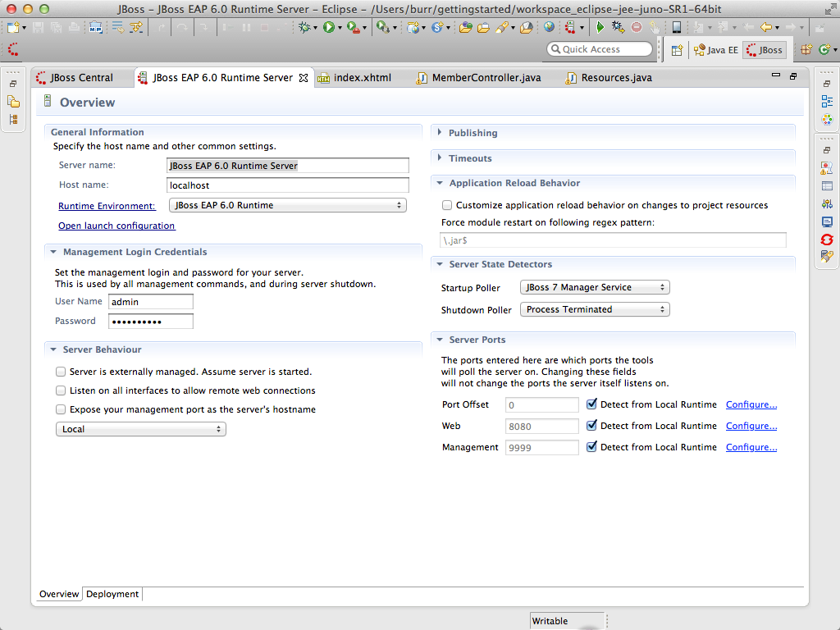Uncheck Detect from Local Runtime for Management
Image resolution: width=840 pixels, height=630 pixels.
coord(591,447)
